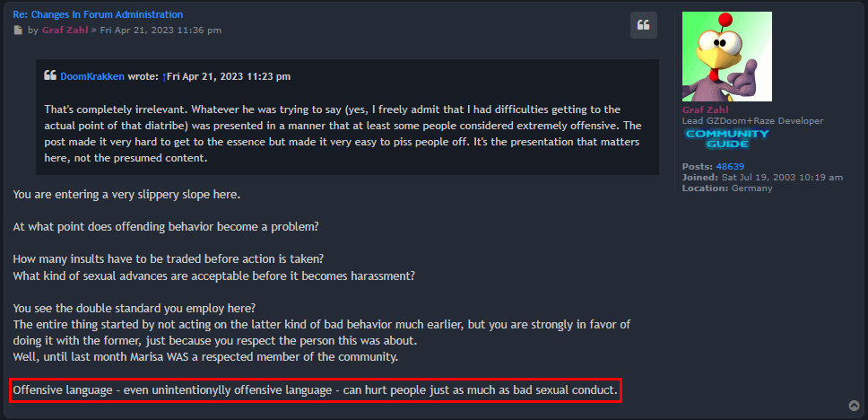Image resolution: width=868 pixels, height=420 pixels.
Task: Open Graf Zahl's chicken avatar image
Action: [x=727, y=57]
